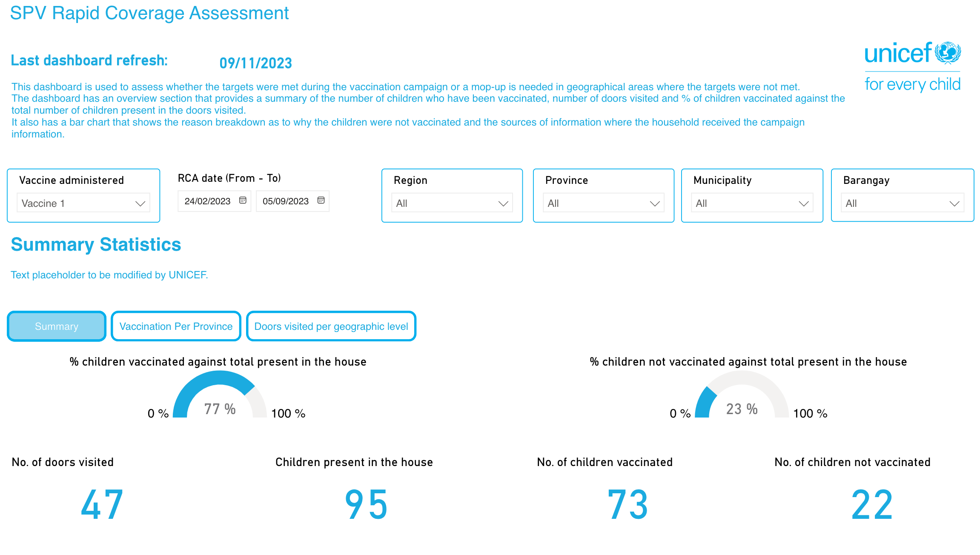
Task: Click the From date field 24/02/2023
Action: click(215, 201)
